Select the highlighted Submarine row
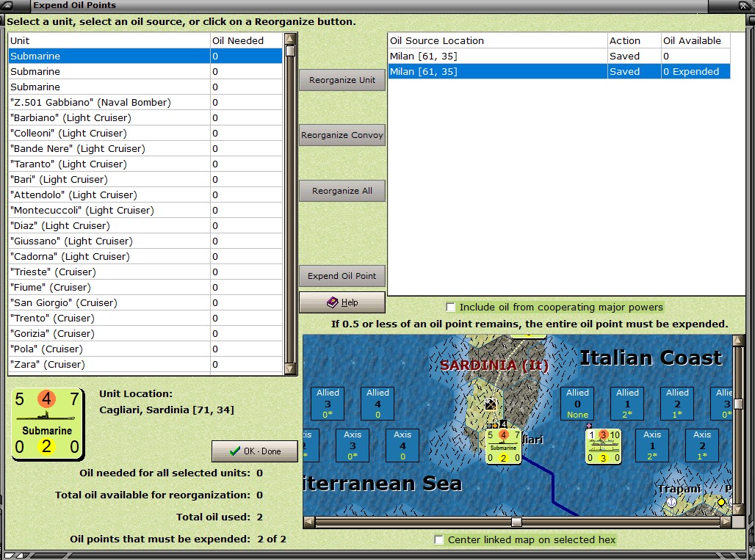This screenshot has height=560, width=755. coord(145,56)
